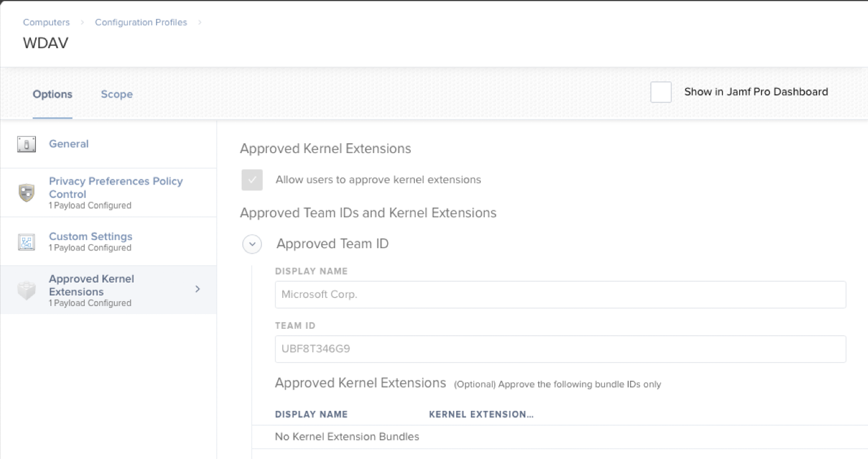This screenshot has width=868, height=459.
Task: Click the Approved Kernel Extensions brick icon
Action: pos(26,291)
